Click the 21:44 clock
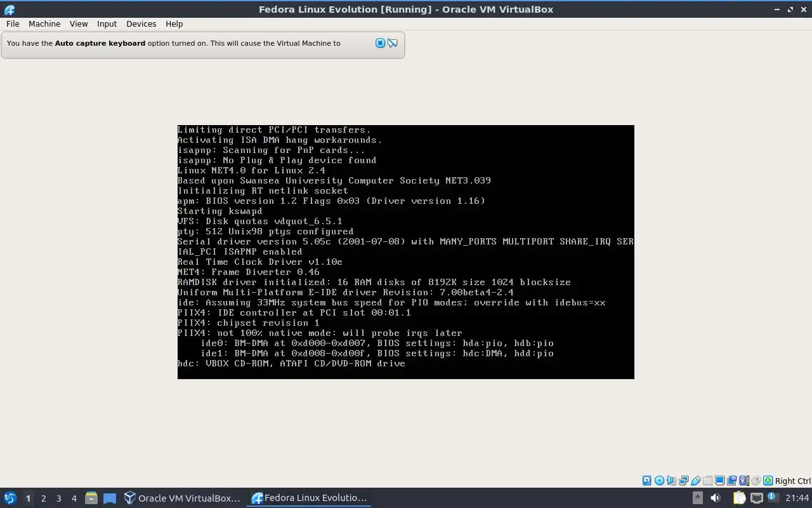 pyautogui.click(x=797, y=498)
